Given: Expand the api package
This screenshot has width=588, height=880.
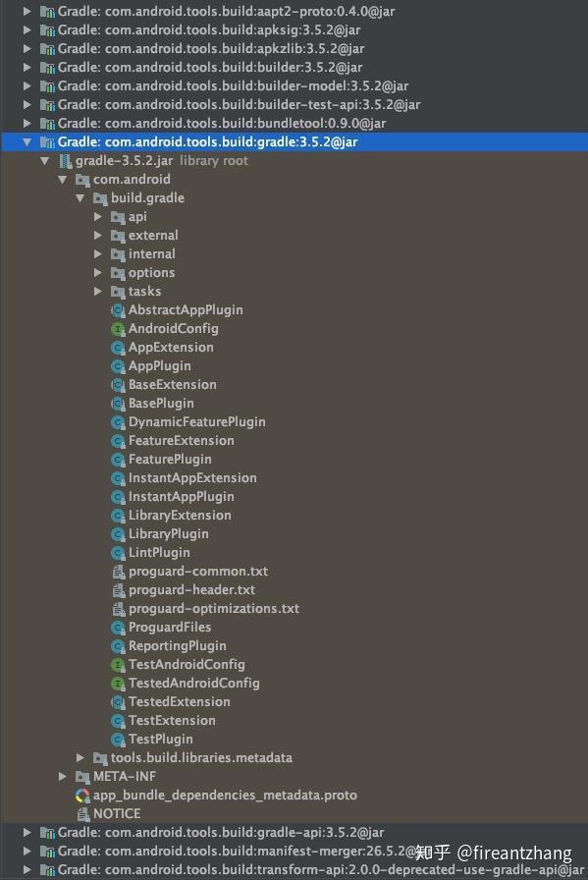Looking at the screenshot, I should pyautogui.click(x=98, y=217).
